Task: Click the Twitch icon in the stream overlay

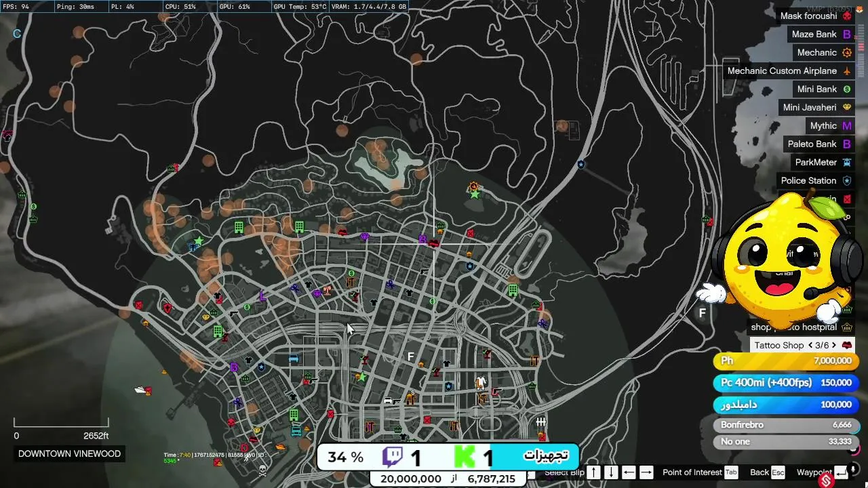Action: (393, 457)
